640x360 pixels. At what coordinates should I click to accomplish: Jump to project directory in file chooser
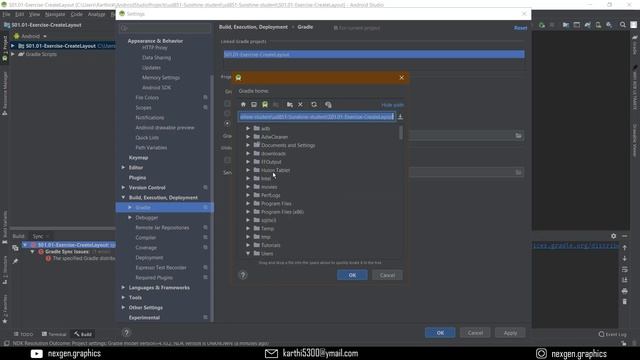pos(265,104)
